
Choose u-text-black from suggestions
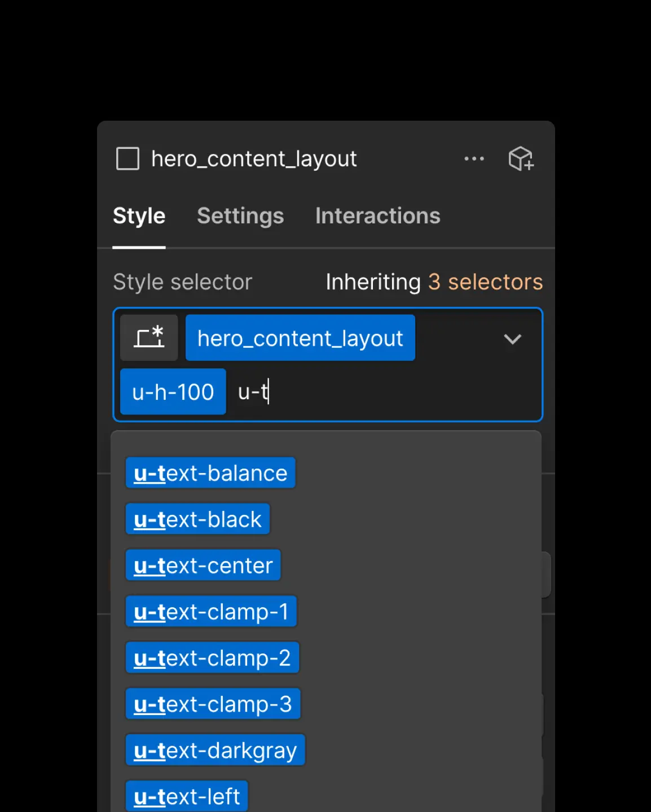click(197, 519)
